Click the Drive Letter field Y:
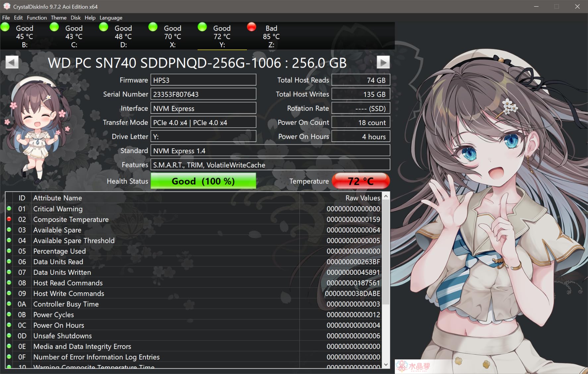This screenshot has width=588, height=374. (x=203, y=136)
